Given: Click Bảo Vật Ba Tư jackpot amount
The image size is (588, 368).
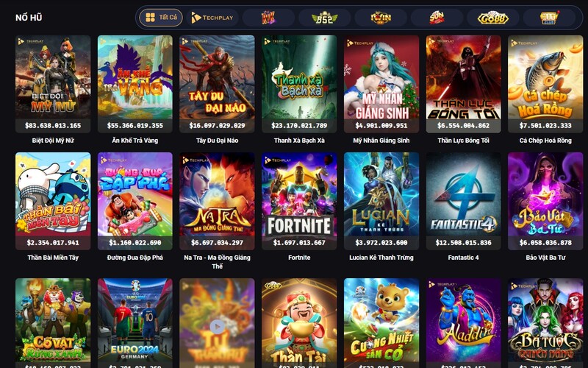Looking at the screenshot, I should (545, 243).
